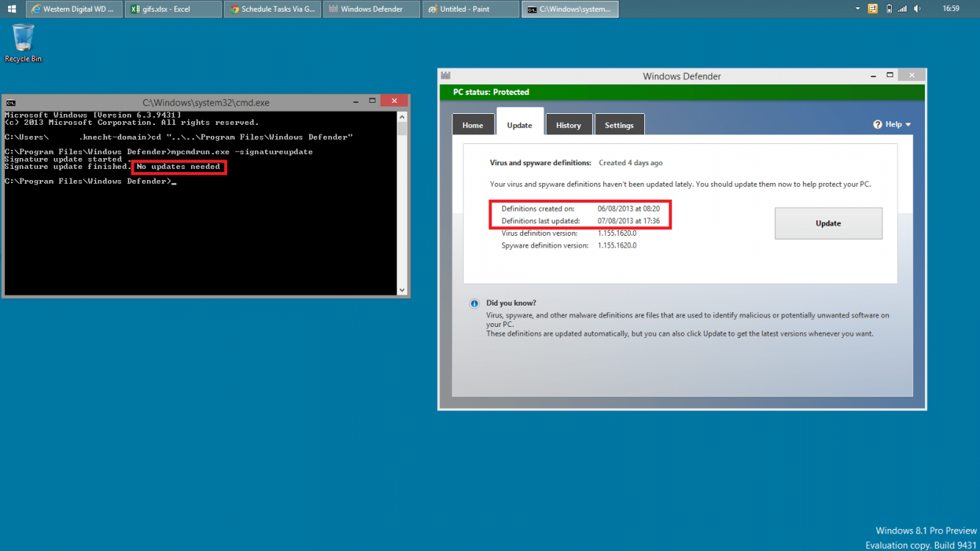Switch to Windows Defender taskbar item
980x551 pixels.
coord(372,9)
